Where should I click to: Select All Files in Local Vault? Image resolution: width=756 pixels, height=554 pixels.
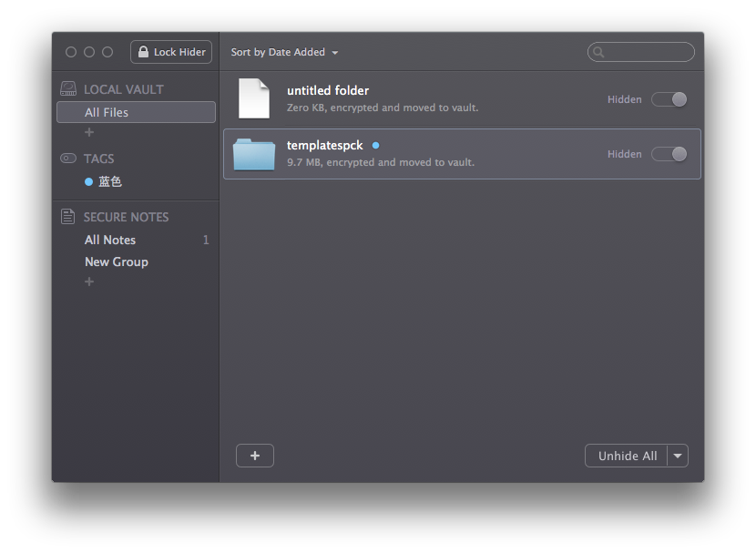(x=136, y=112)
